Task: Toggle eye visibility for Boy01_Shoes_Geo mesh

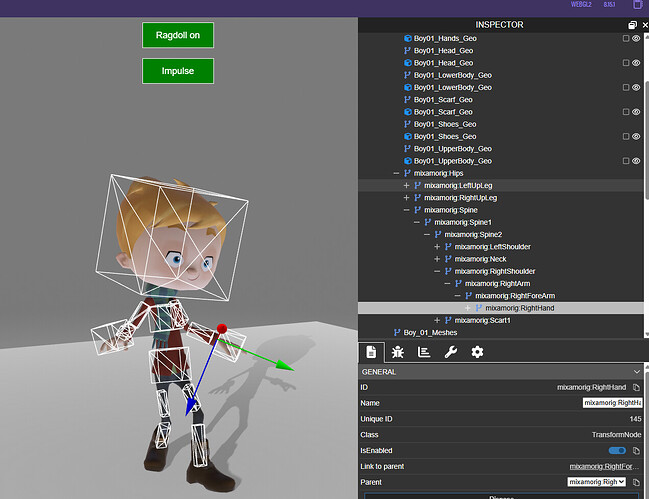Action: (636, 137)
